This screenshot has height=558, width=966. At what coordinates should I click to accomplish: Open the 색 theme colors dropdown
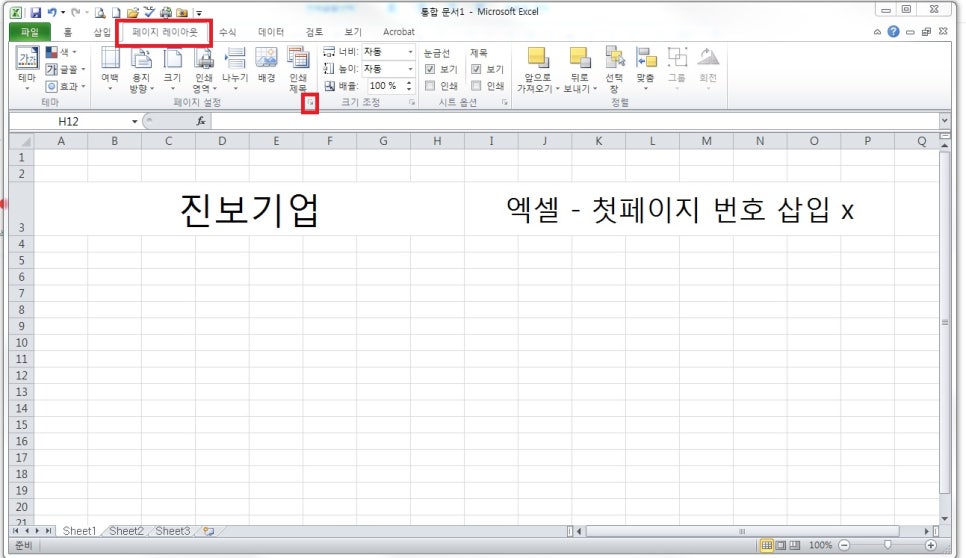(61, 52)
